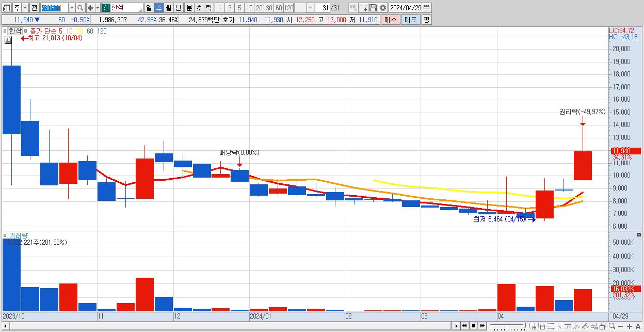The height and width of the screenshot is (332, 644).
Task: Click the plus zoom-in icon
Action: [630, 326]
